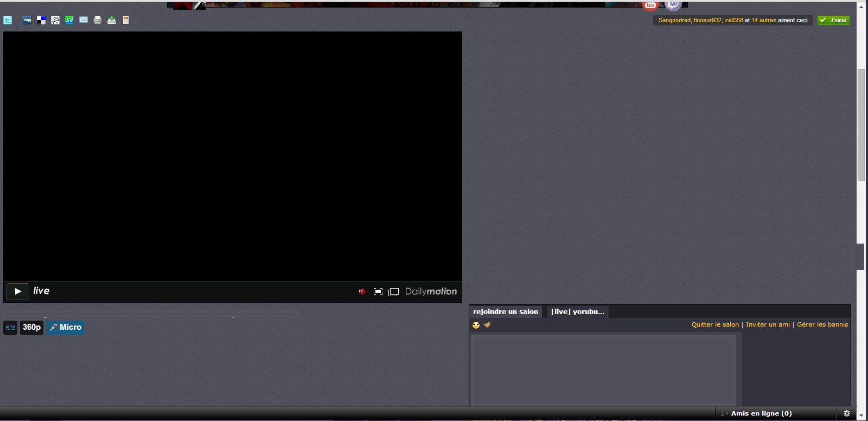Open Sangondred's profile link

(x=674, y=20)
